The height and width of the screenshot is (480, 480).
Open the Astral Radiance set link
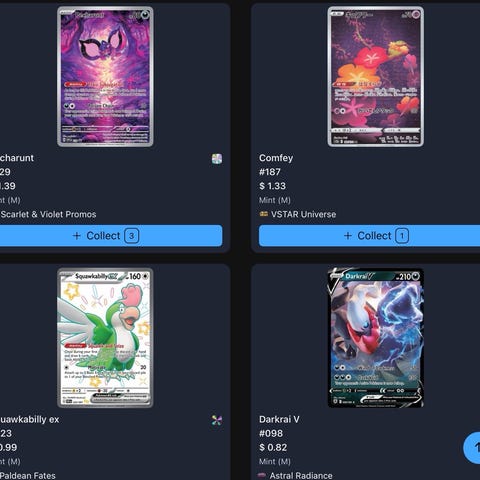[301, 476]
